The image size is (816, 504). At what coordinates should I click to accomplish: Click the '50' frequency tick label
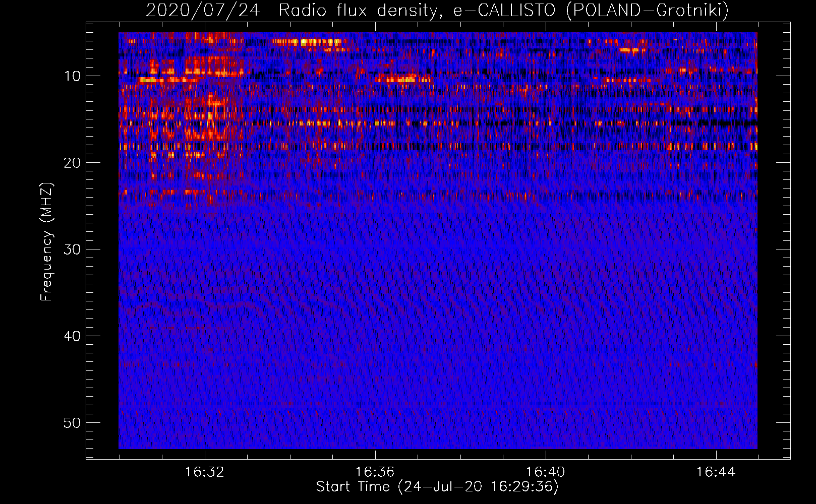tap(73, 423)
